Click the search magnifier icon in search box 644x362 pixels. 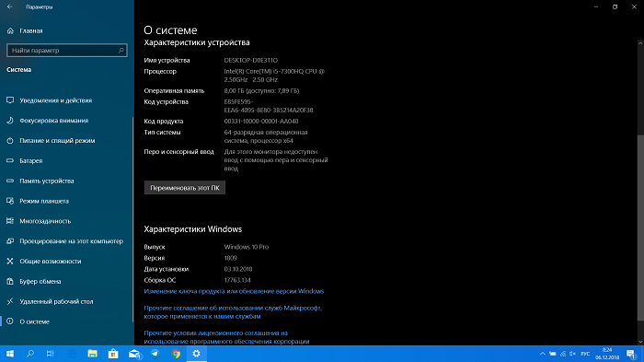[121, 50]
